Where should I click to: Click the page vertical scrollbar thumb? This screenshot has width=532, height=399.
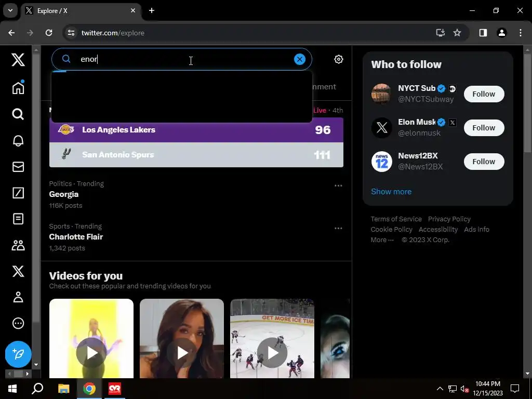click(x=527, y=103)
